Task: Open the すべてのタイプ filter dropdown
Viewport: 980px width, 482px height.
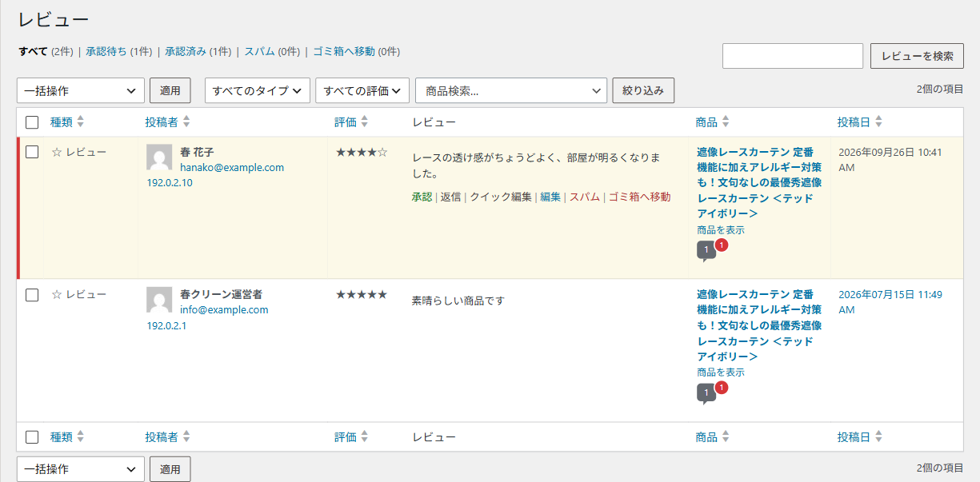Action: click(258, 90)
